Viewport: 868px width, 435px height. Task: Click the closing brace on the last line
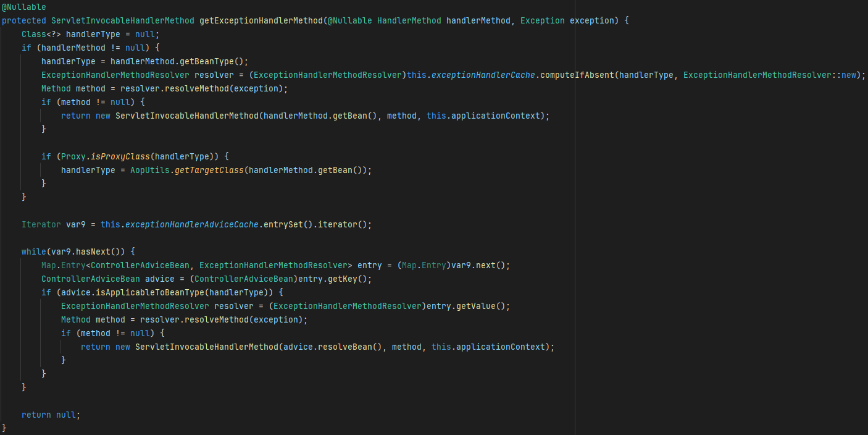point(3,428)
